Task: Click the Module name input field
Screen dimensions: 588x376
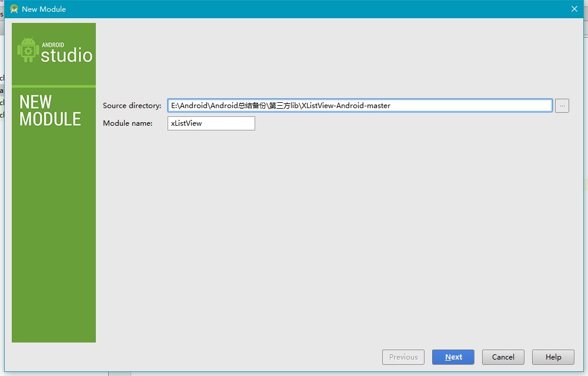Action: coord(211,123)
